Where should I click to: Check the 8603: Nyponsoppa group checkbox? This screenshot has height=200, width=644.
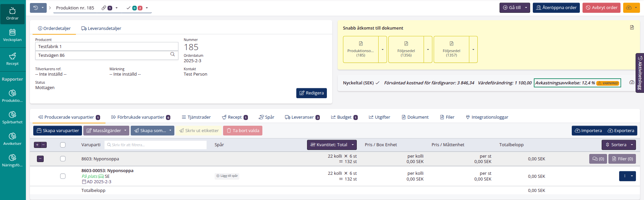pyautogui.click(x=63, y=159)
